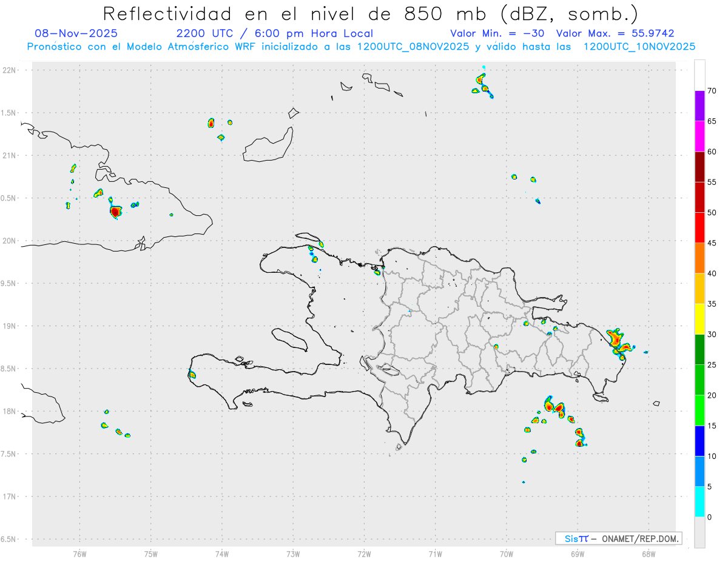This screenshot has width=728, height=562.
Task: Click the storm cells north near 70W
Action: click(x=483, y=85)
